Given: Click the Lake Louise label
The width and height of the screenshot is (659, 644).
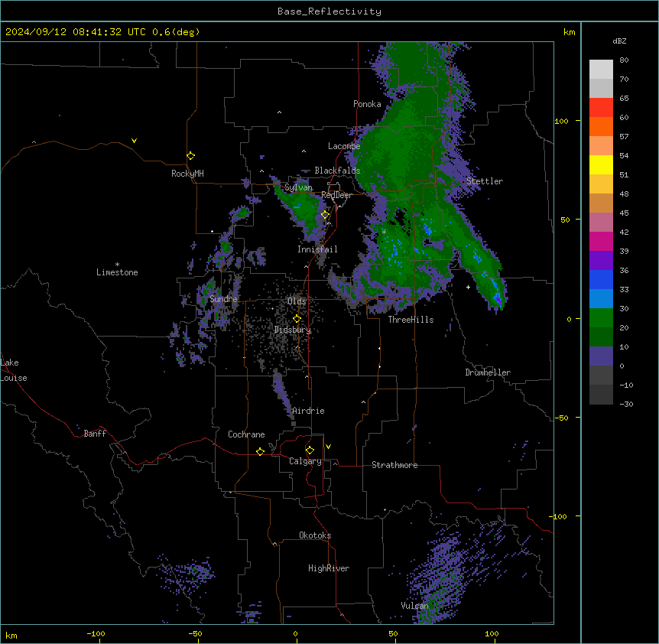Looking at the screenshot, I should 14,370.
